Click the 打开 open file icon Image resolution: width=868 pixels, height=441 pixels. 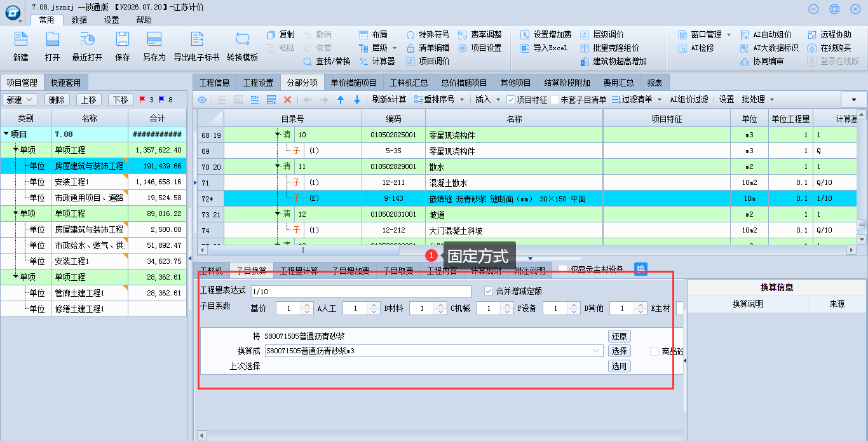point(52,39)
